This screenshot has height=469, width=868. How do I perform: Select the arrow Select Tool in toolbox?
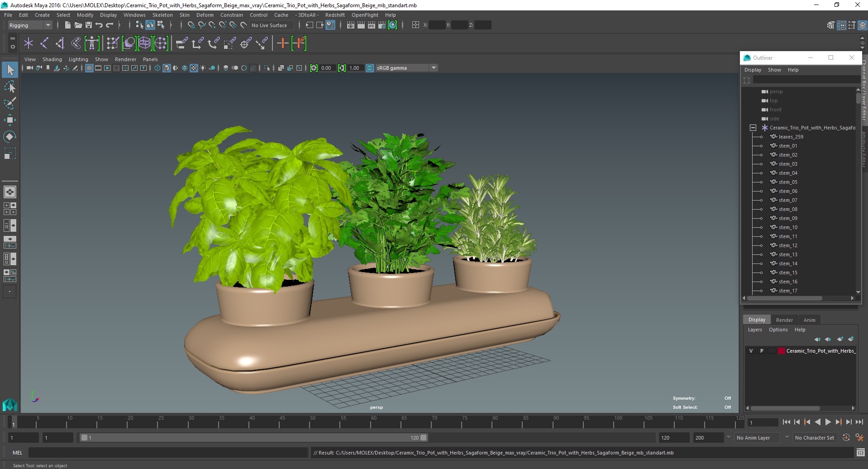pyautogui.click(x=10, y=70)
